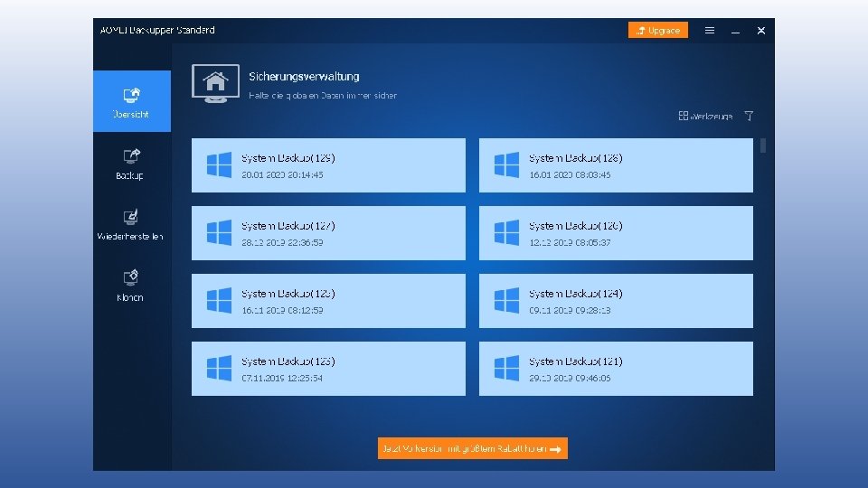Open the Backup sidebar tab
Screen dimensions: 868x488
[x=132, y=164]
